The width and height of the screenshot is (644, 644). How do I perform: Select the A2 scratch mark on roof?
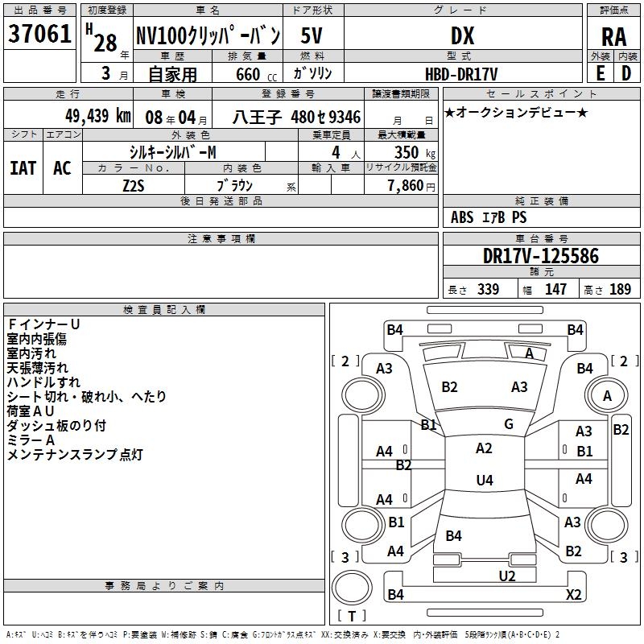pyautogui.click(x=484, y=448)
